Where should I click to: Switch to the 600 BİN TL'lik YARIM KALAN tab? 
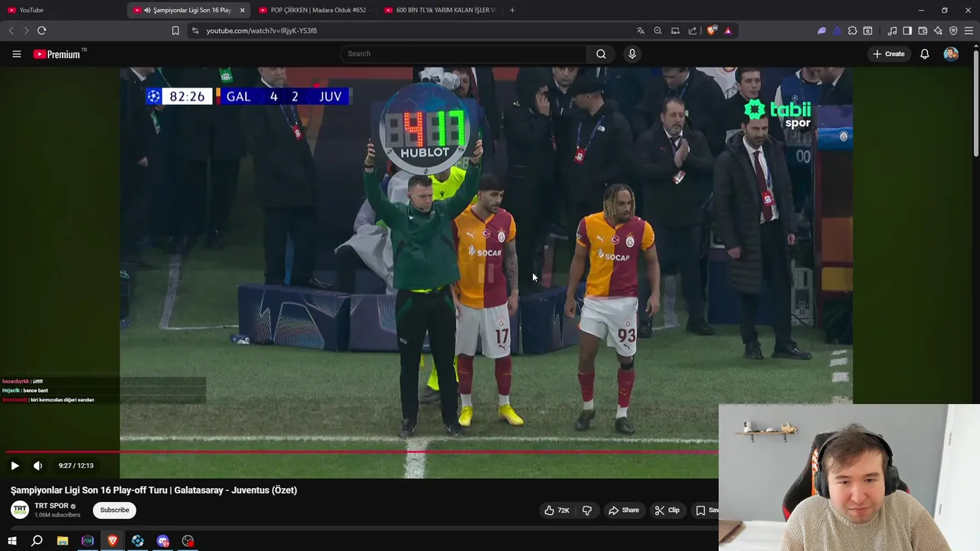440,10
